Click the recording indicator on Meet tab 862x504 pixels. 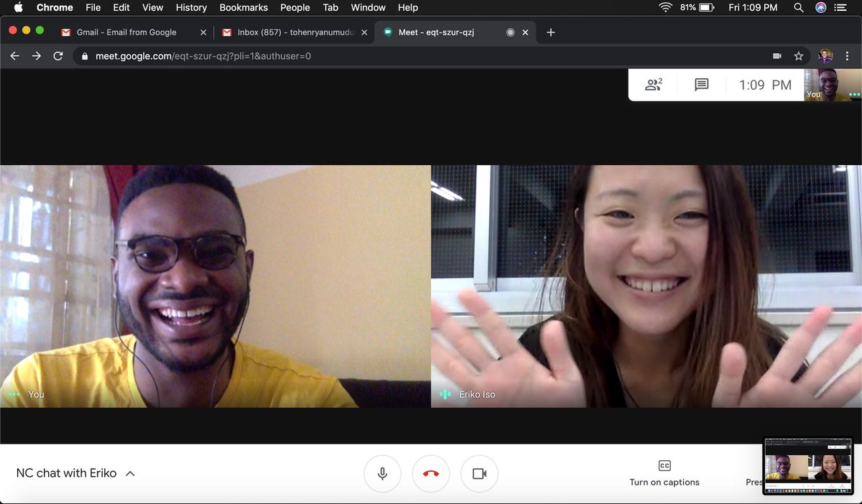pos(510,32)
